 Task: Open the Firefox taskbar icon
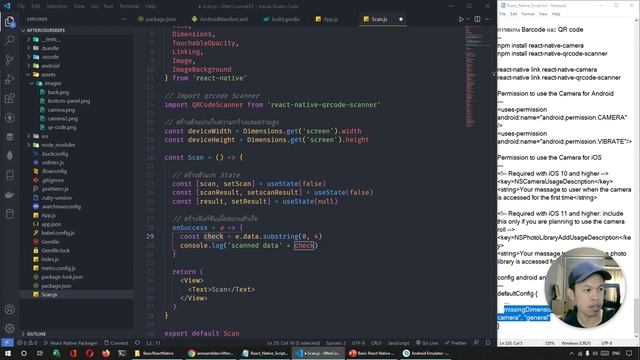click(106, 353)
